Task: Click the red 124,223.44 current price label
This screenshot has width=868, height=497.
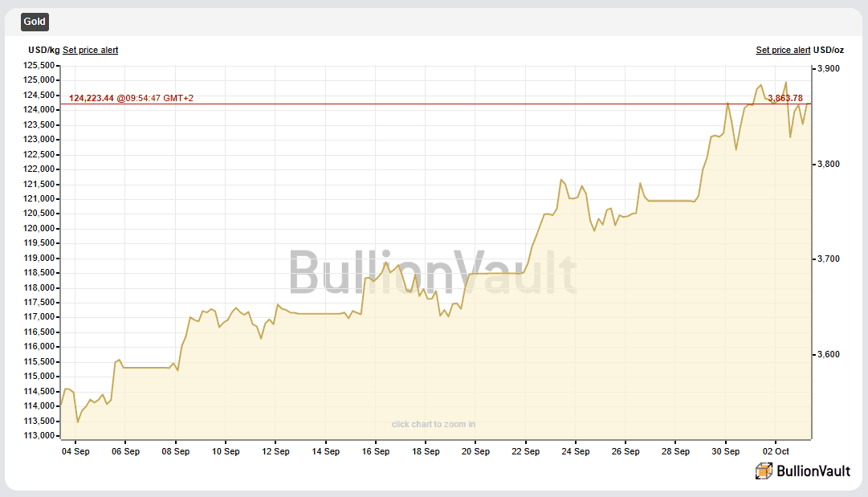Action: tap(92, 98)
